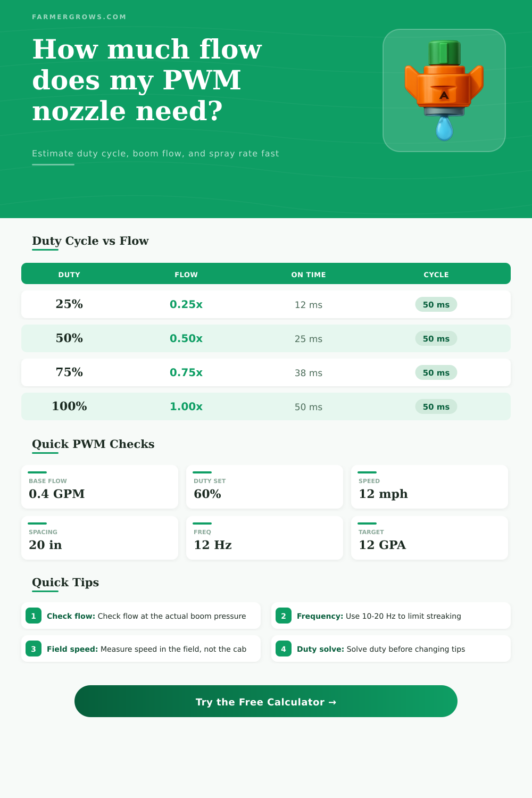The image size is (532, 798).
Task: Click the 0.75x flow value
Action: (186, 372)
